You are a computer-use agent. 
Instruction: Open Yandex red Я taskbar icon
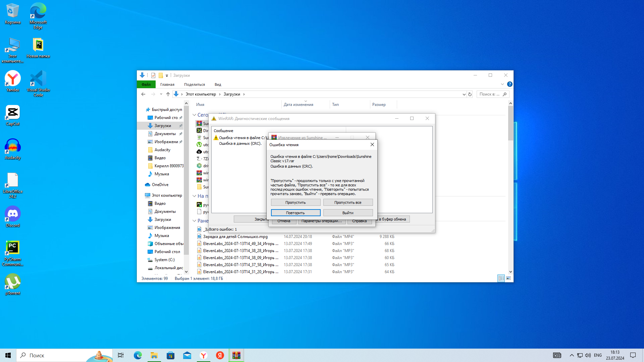[x=220, y=355]
